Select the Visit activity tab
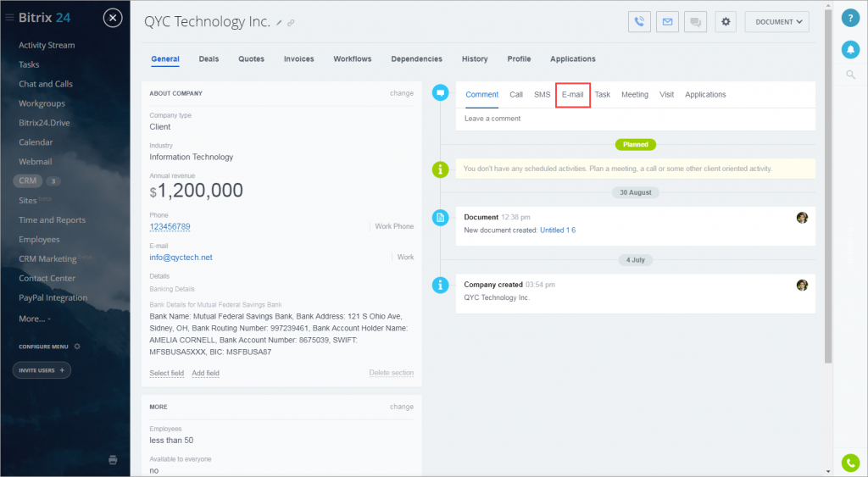The height and width of the screenshot is (477, 868). 666,95
